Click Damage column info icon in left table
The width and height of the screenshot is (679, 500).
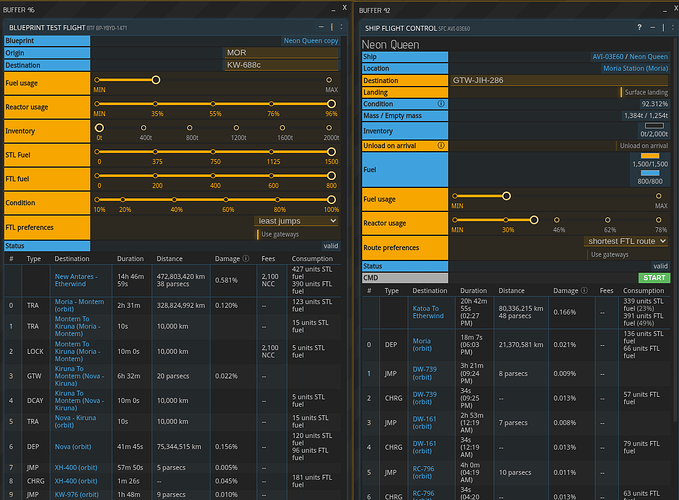tap(247, 258)
